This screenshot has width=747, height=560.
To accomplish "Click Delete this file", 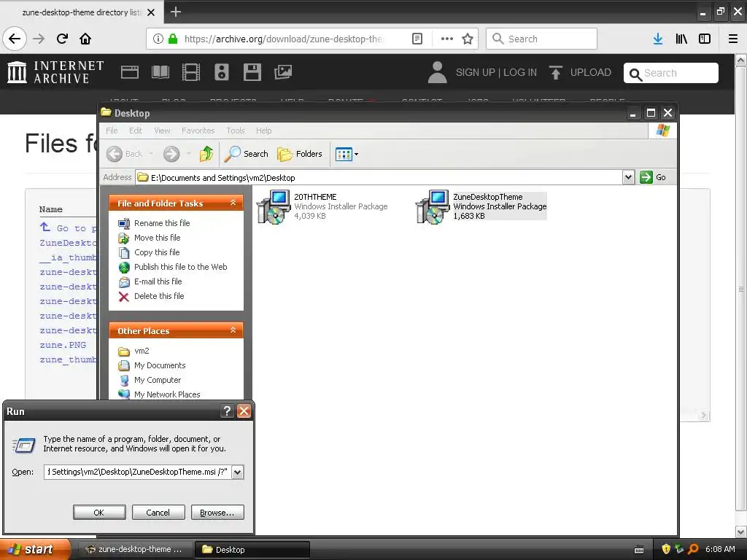I will coord(151,296).
